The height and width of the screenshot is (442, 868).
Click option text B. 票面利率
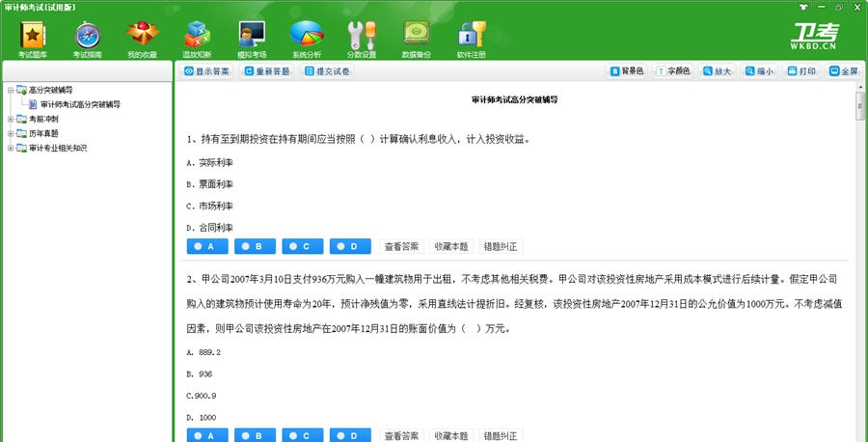click(x=210, y=184)
